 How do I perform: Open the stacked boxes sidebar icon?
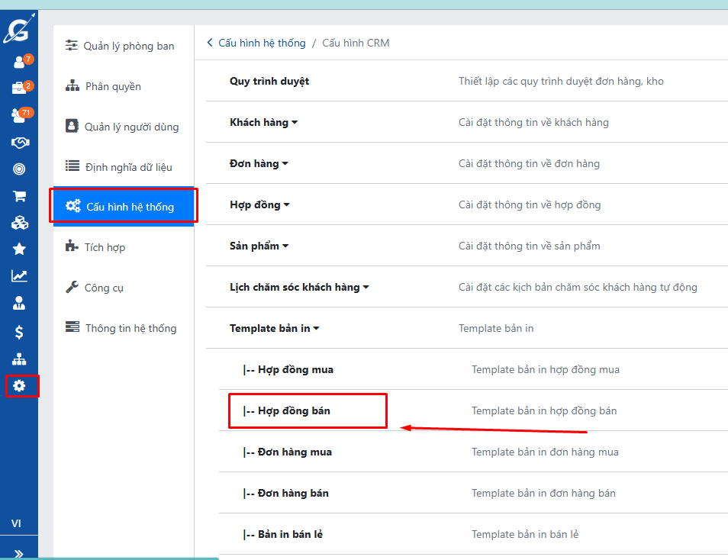[19, 223]
